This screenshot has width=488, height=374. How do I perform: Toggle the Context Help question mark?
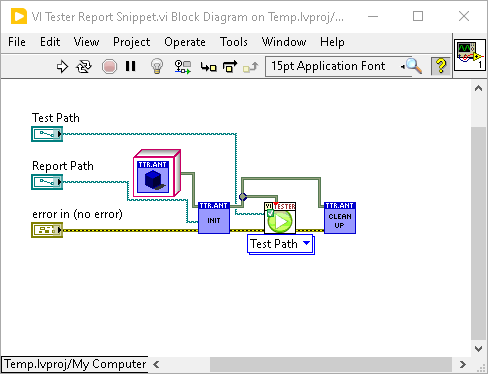coord(441,66)
